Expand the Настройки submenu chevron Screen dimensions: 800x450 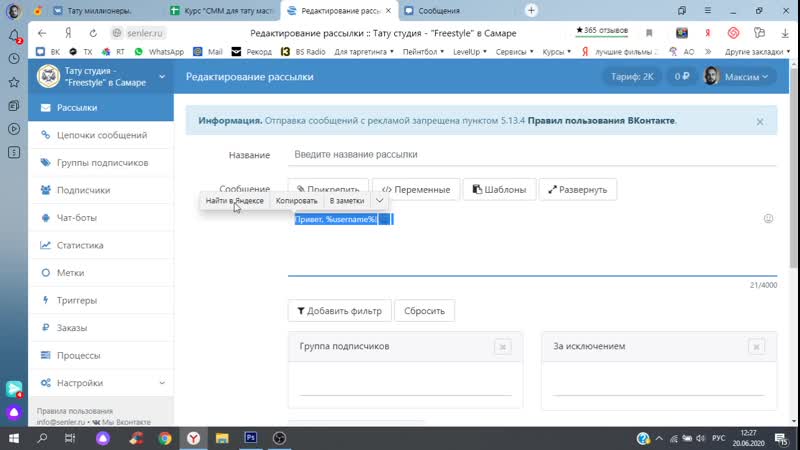[162, 383]
